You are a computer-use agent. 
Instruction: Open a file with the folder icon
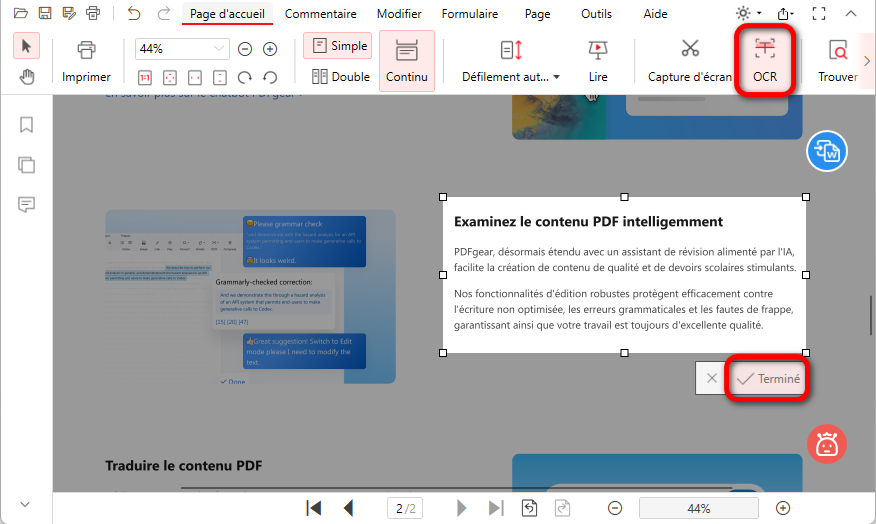(x=21, y=13)
